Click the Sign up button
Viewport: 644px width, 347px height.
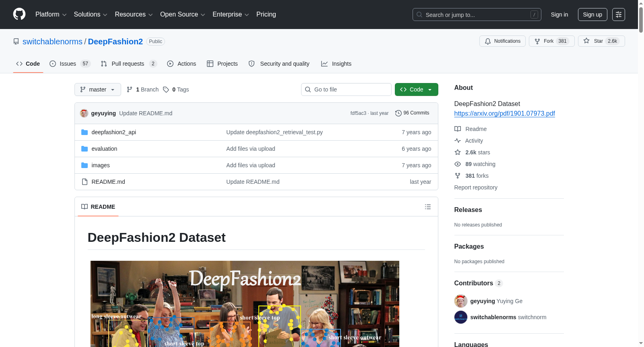click(x=592, y=15)
